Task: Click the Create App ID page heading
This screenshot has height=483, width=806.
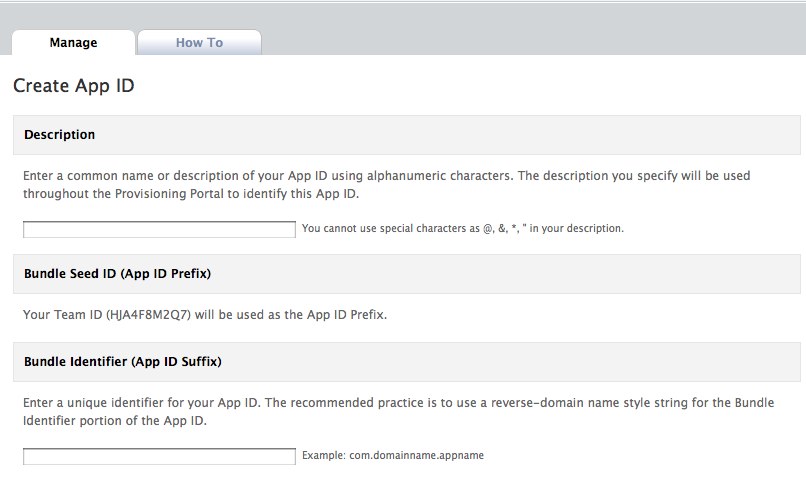Action: (x=74, y=85)
